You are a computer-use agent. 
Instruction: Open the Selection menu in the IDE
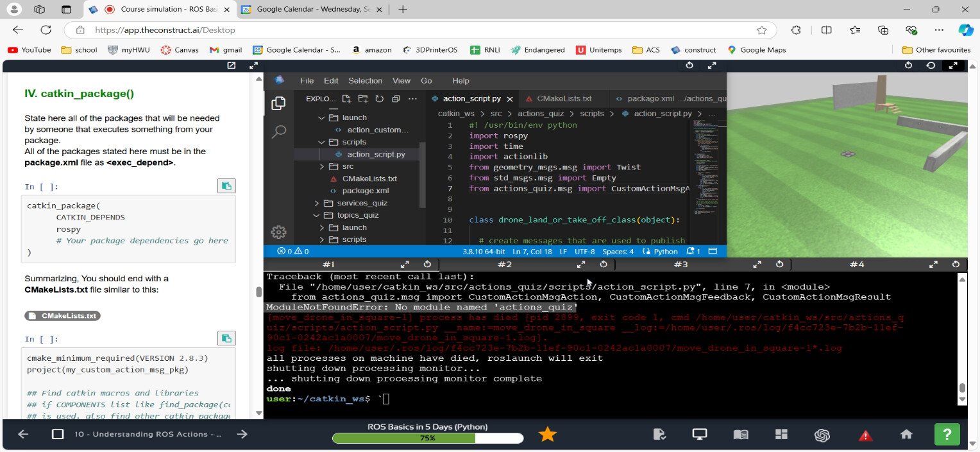365,81
